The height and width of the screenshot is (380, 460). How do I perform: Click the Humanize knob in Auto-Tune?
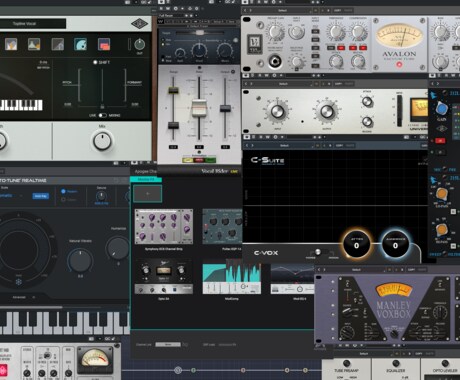click(117, 248)
